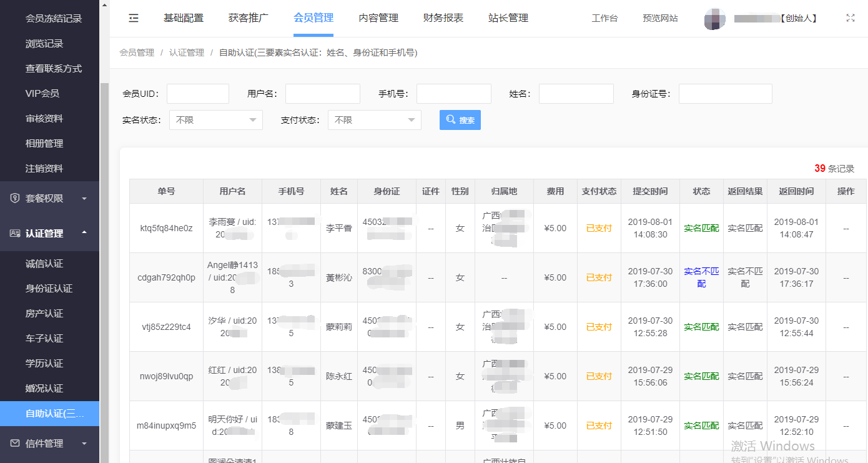868x463 pixels.
Task: Focus the 姓名 input field
Action: coord(576,94)
